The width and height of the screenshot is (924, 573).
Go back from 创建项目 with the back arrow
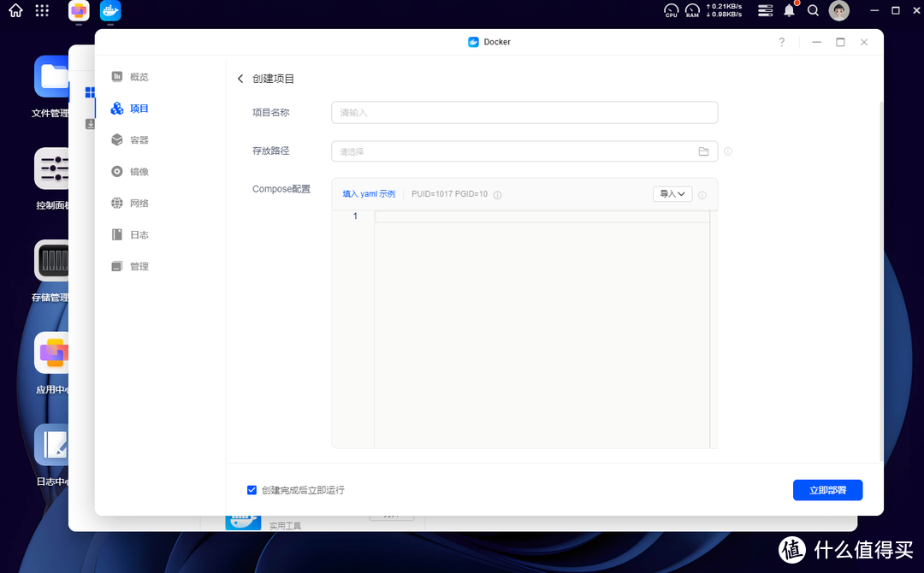(x=240, y=78)
